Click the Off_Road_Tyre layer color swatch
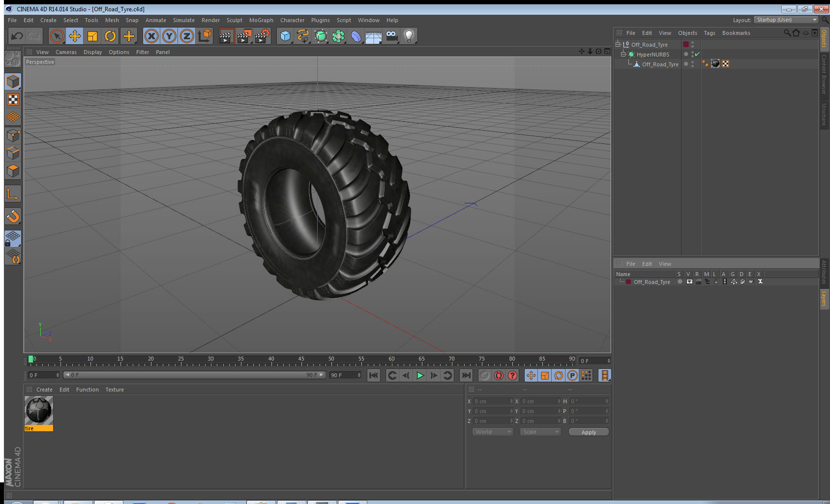This screenshot has height=504, width=830. tap(686, 44)
